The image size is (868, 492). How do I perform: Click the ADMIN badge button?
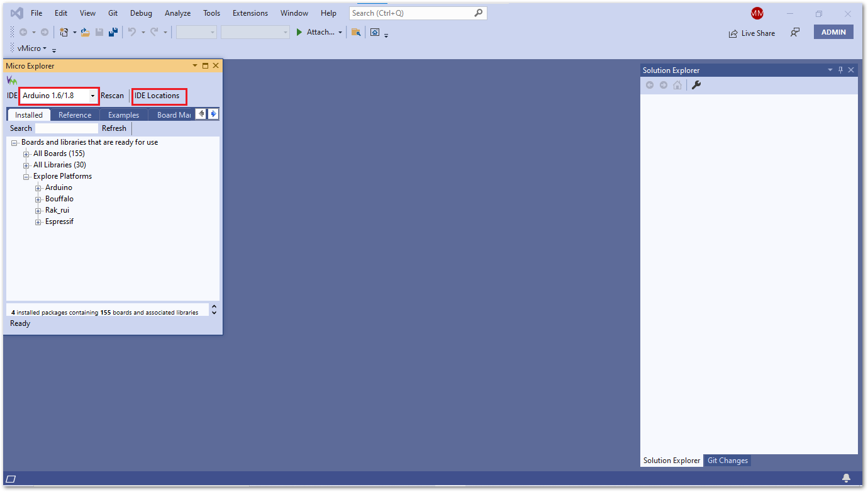point(833,32)
